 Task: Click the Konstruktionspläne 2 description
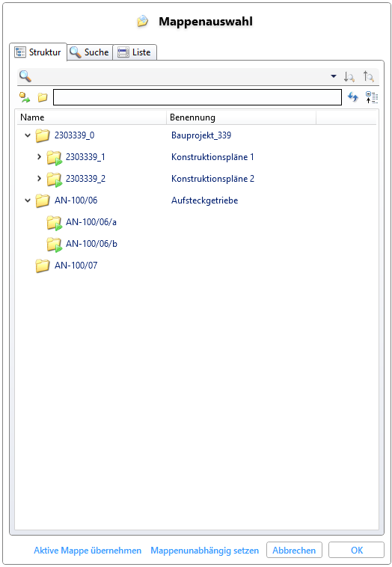212,179
